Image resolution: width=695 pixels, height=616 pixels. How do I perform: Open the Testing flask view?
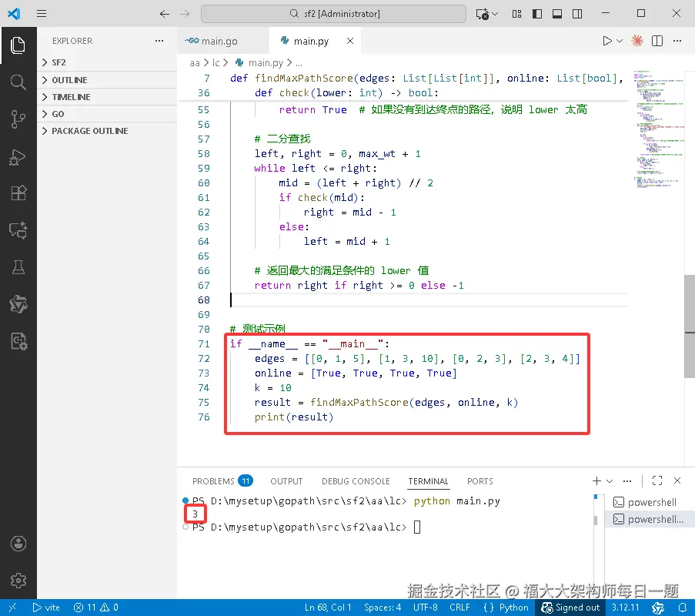18,267
